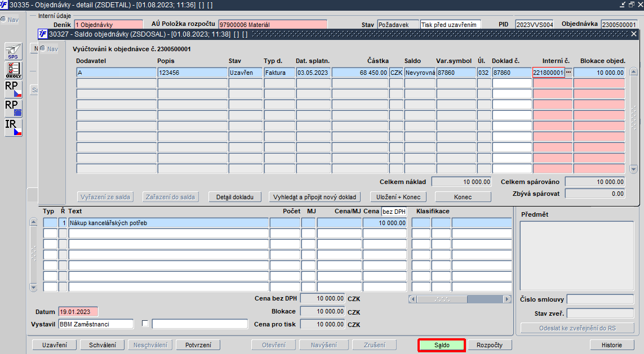This screenshot has height=354, width=644.
Task: Close the Saldo objednávky dialog with X
Action: pyautogui.click(x=634, y=34)
